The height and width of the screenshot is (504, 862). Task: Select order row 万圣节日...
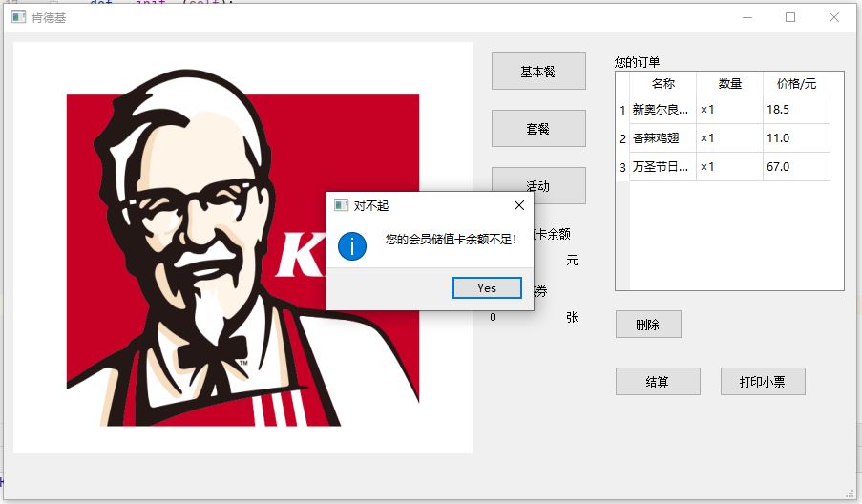pos(662,166)
